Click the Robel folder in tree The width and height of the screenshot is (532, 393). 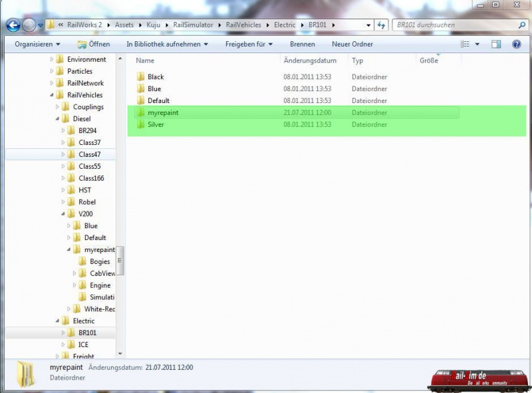pyautogui.click(x=87, y=202)
